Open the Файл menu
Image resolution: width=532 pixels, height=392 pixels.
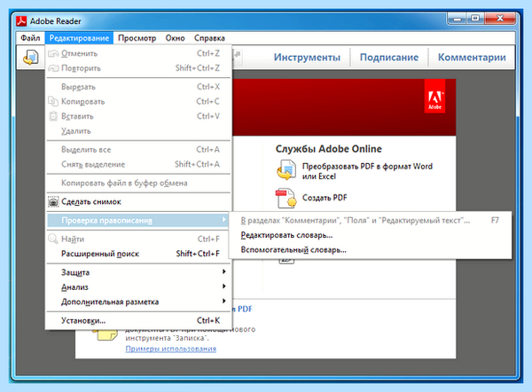pos(30,38)
